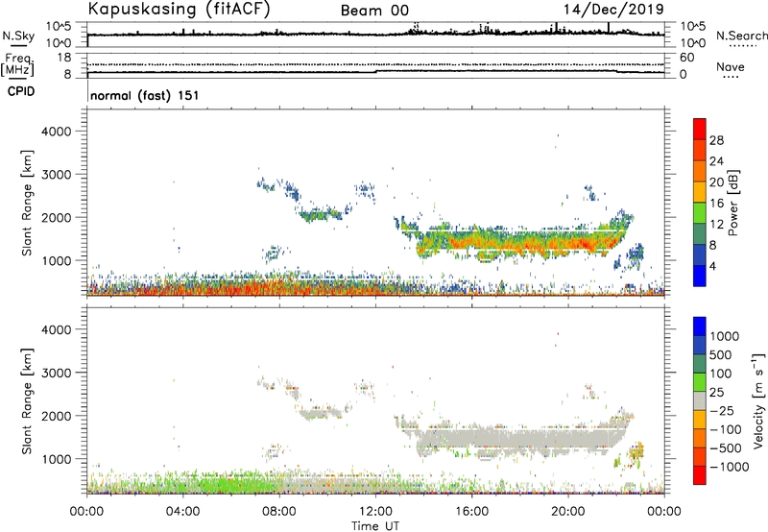Click the -1000 label on Velocity colorbar

click(x=730, y=467)
